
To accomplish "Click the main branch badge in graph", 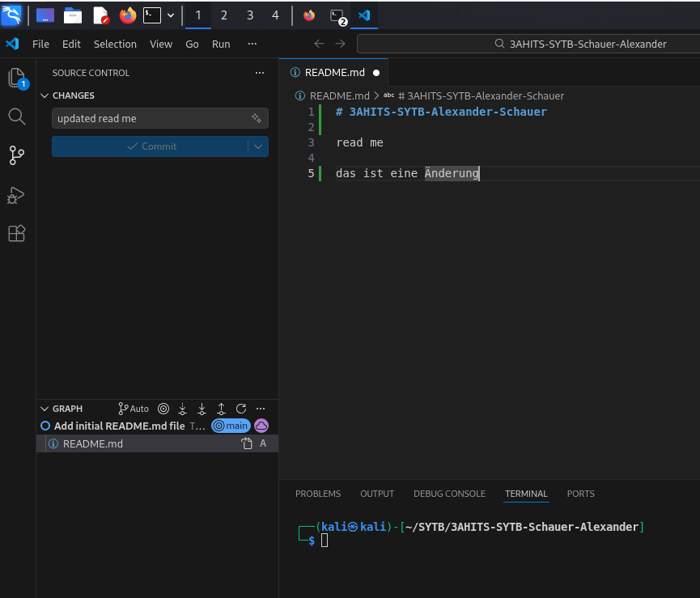I will pyautogui.click(x=231, y=426).
